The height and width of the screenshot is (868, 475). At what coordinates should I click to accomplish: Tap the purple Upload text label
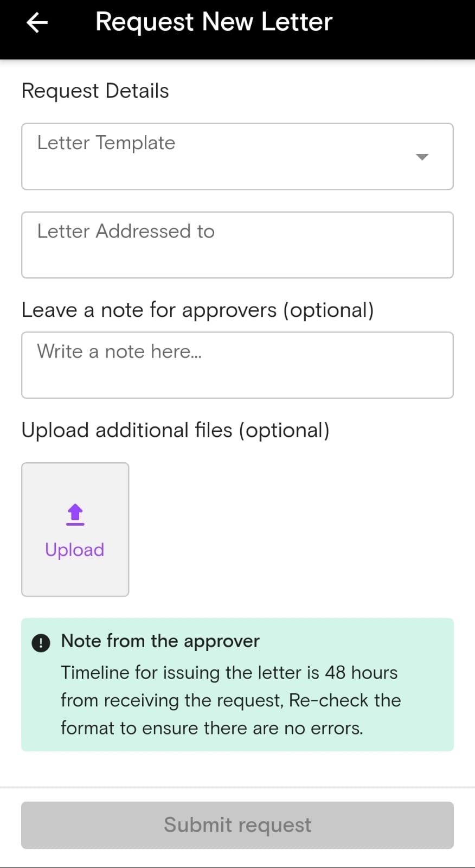75,550
